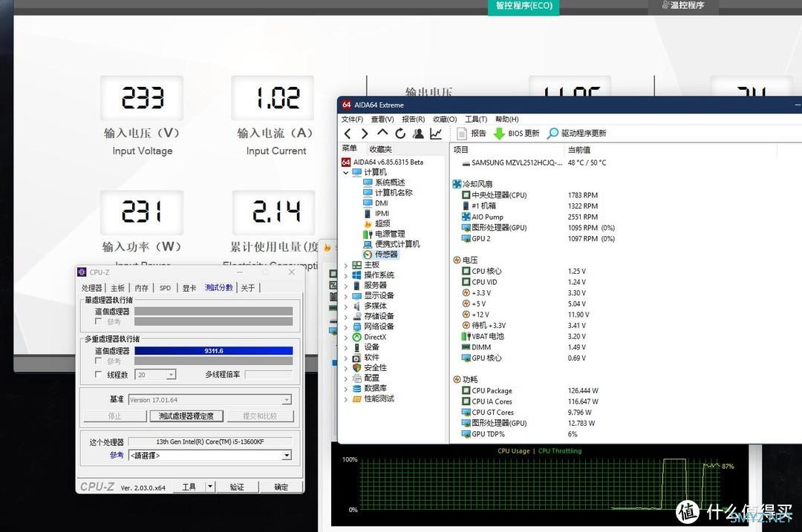The image size is (802, 532).
Task: Select 超频 flame tree item
Action: click(x=376, y=223)
